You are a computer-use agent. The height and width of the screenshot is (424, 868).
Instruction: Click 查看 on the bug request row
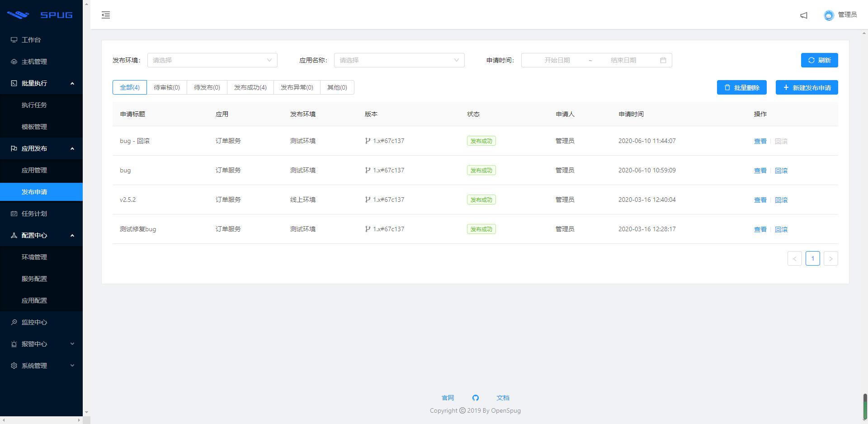pos(760,171)
